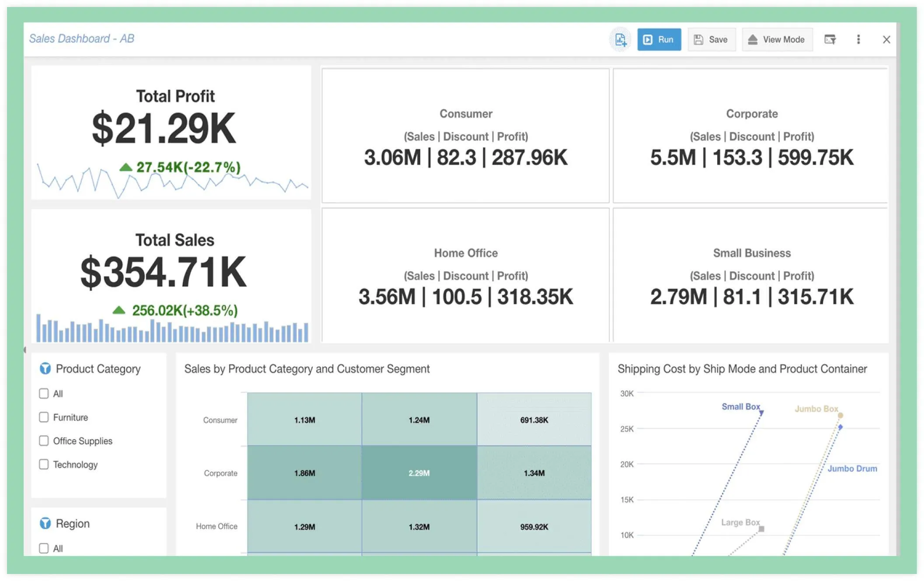Click the Corporate 2.29M heatmap cell

point(419,473)
